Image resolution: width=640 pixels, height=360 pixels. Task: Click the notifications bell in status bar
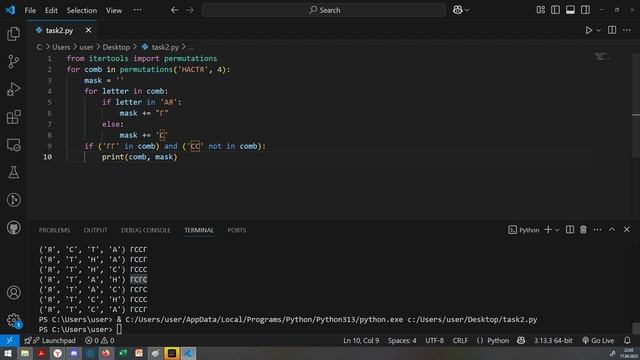(627, 340)
